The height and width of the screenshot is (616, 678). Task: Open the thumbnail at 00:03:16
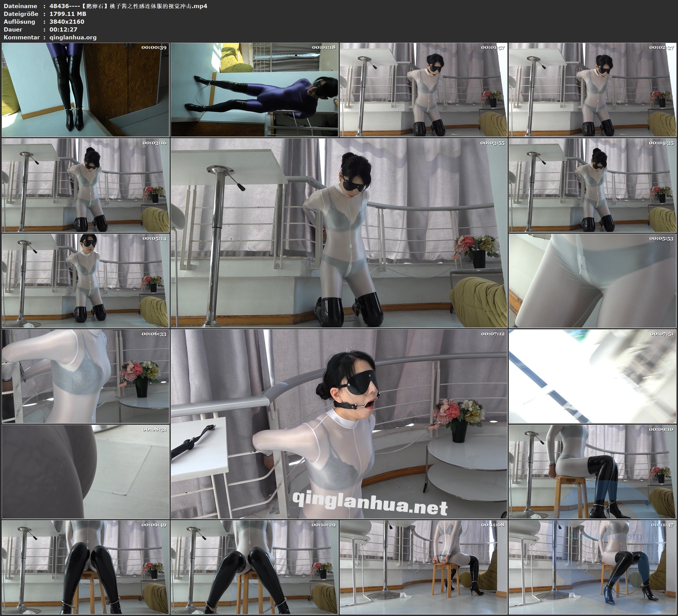pyautogui.click(x=85, y=185)
